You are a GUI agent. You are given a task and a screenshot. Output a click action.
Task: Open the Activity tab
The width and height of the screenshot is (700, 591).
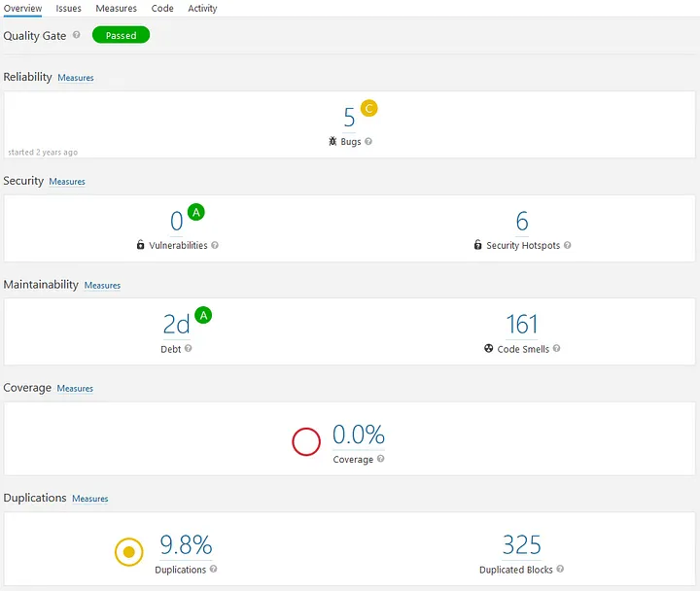(202, 9)
